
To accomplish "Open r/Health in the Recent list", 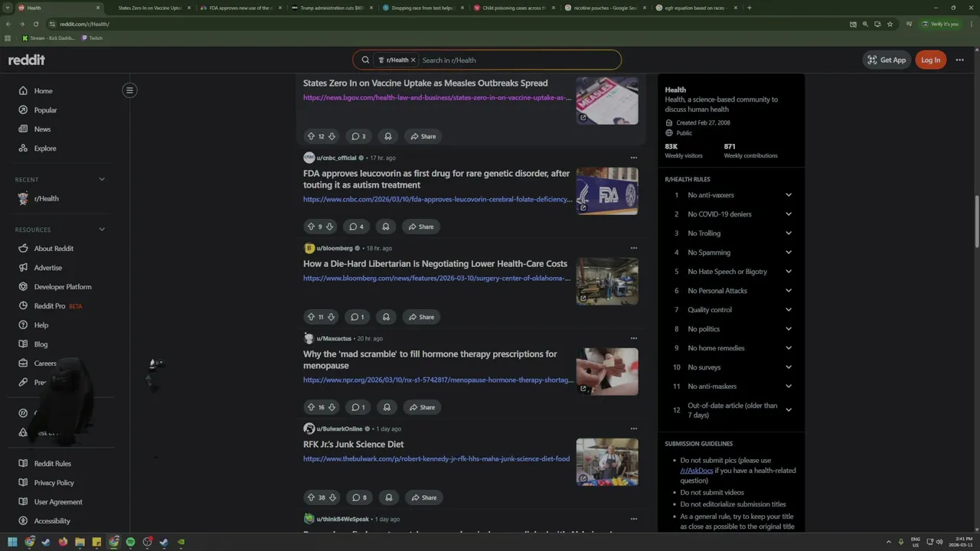I will click(x=46, y=199).
